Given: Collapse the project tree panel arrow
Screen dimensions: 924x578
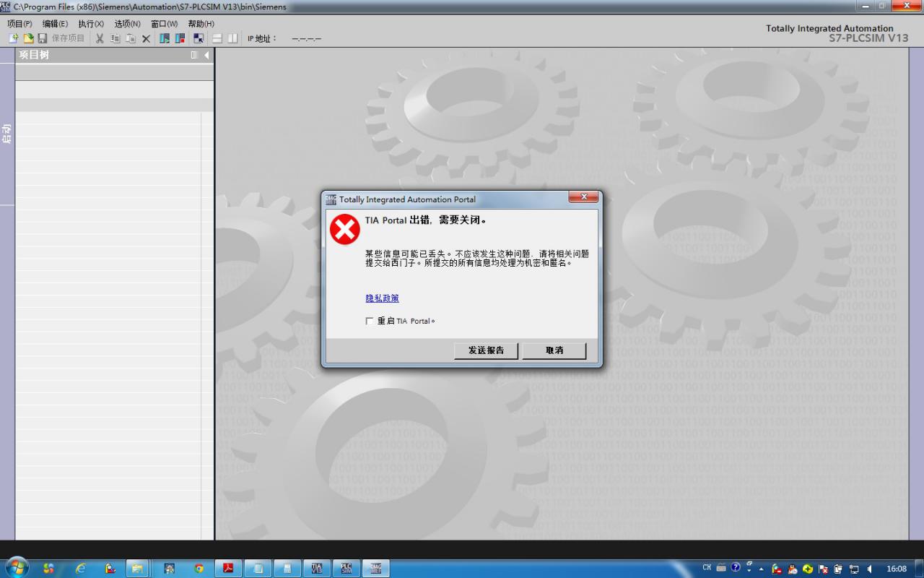Looking at the screenshot, I should (206, 55).
